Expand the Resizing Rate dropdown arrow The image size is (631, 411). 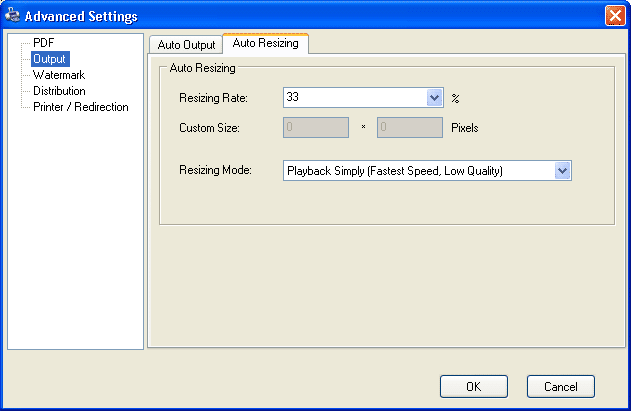(x=434, y=97)
